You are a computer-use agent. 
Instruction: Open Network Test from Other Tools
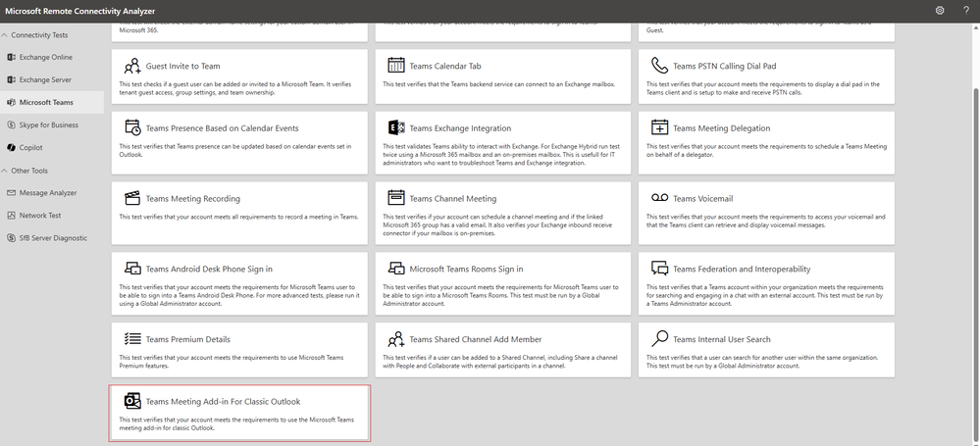[52, 216]
